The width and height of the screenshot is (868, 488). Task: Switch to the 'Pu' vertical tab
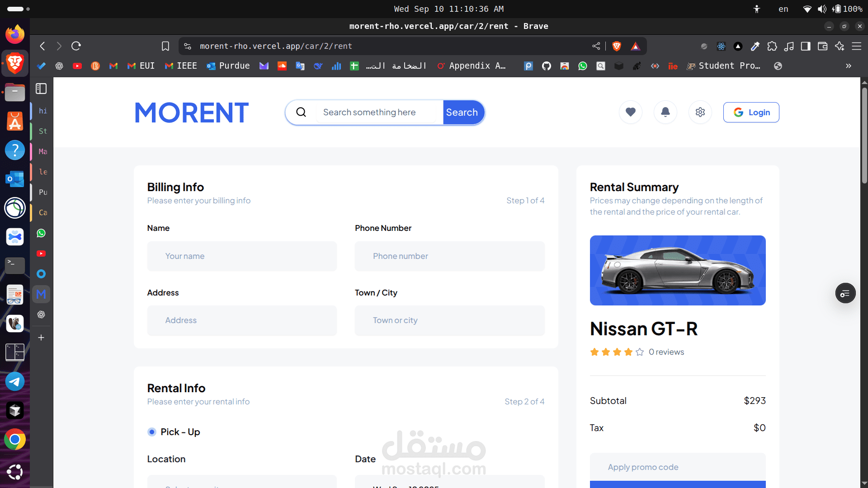click(x=42, y=192)
